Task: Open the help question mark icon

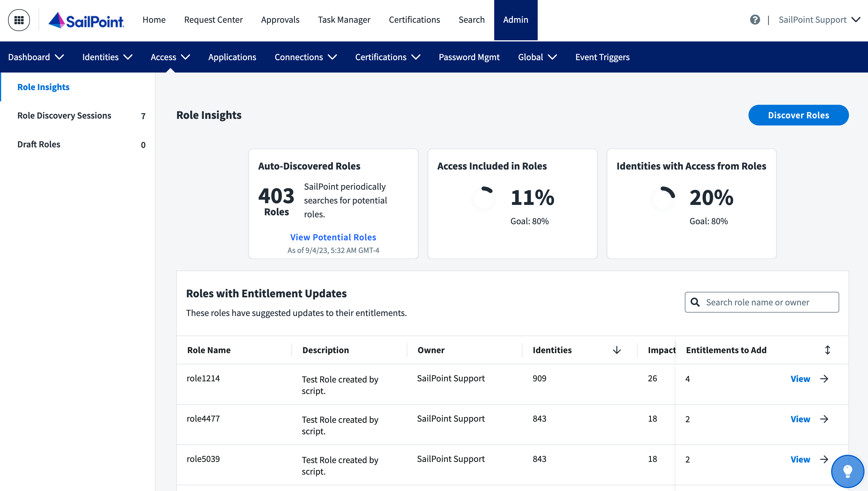Action: click(755, 20)
